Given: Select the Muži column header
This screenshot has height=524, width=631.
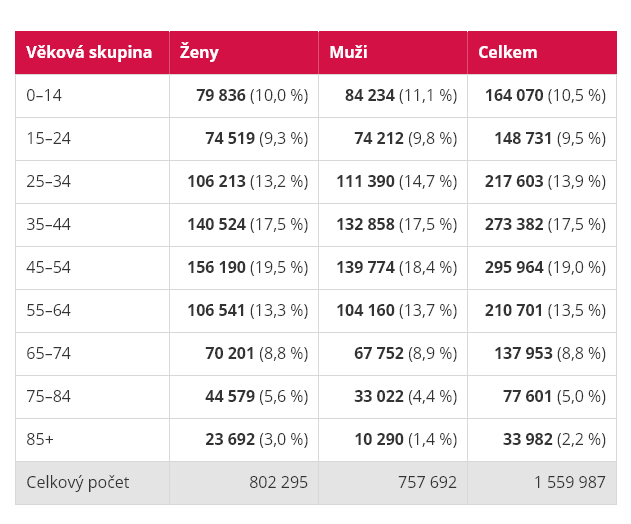Looking at the screenshot, I should 349,53.
